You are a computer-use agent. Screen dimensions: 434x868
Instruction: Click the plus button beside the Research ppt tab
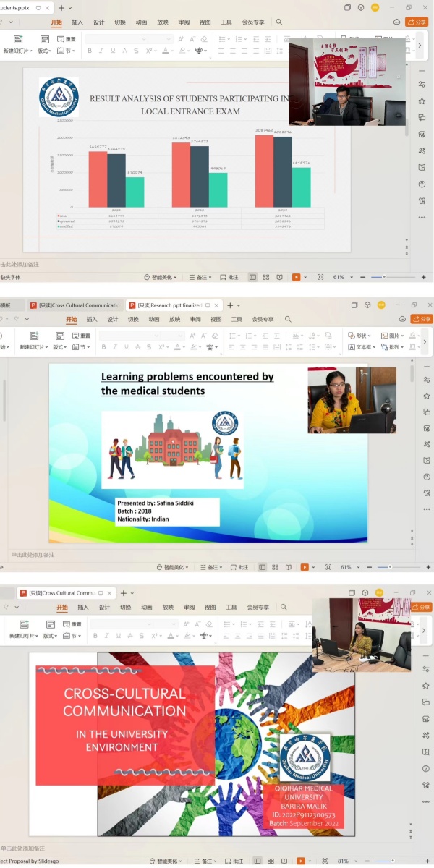pos(230,305)
